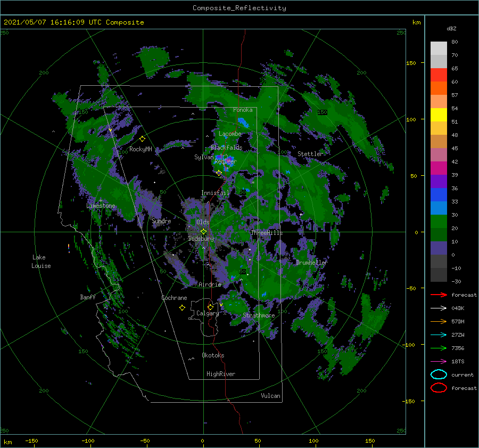This screenshot has height=448, width=479.
Task: Click the orange 57DM arrow icon
Action: click(439, 321)
